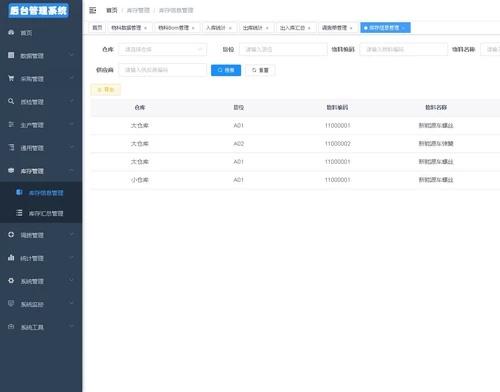Toggle the sidebar collapse hamburger icon
500x392 pixels.
(93, 10)
